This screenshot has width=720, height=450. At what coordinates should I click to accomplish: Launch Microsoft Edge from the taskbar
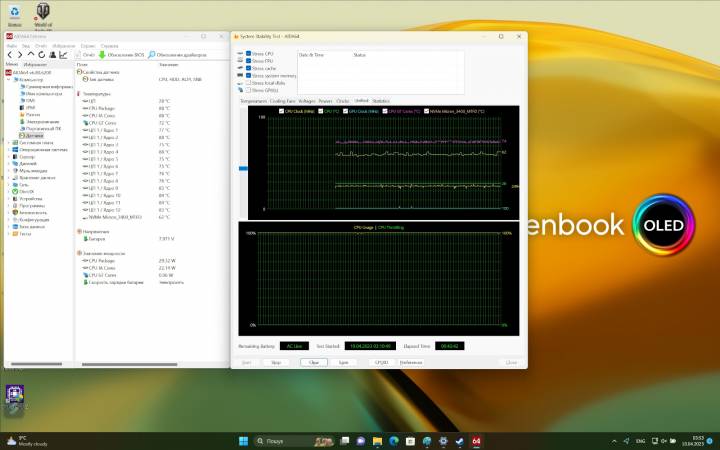point(394,441)
